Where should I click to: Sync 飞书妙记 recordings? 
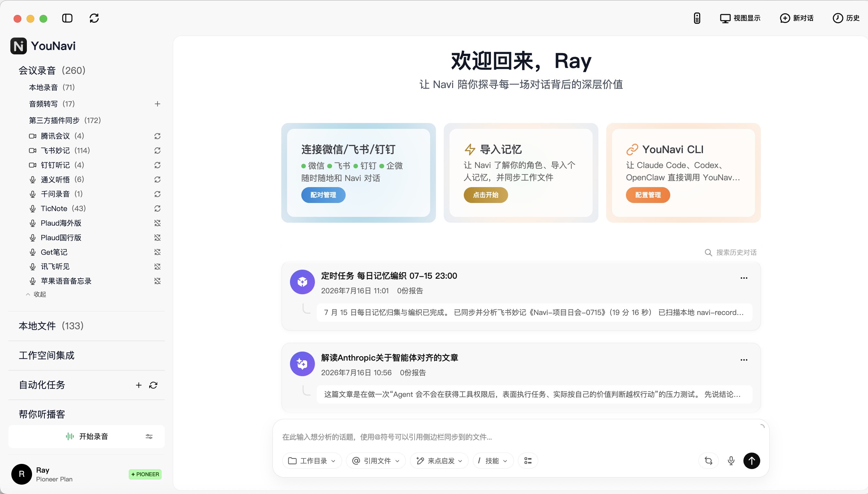point(157,150)
